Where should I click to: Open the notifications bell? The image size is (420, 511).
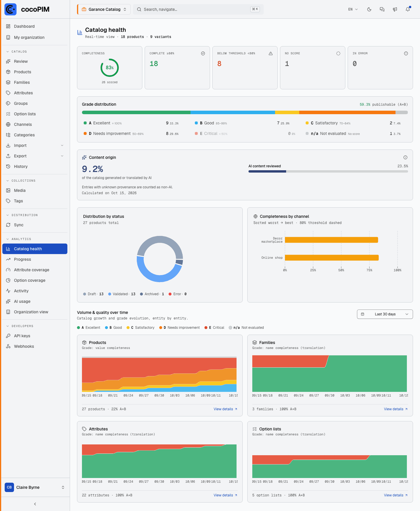408,9
